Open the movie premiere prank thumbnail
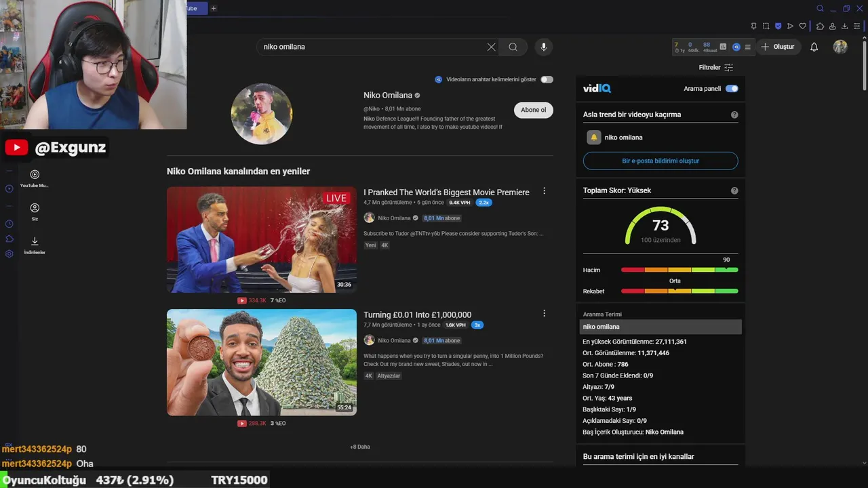This screenshot has width=868, height=488. point(262,240)
